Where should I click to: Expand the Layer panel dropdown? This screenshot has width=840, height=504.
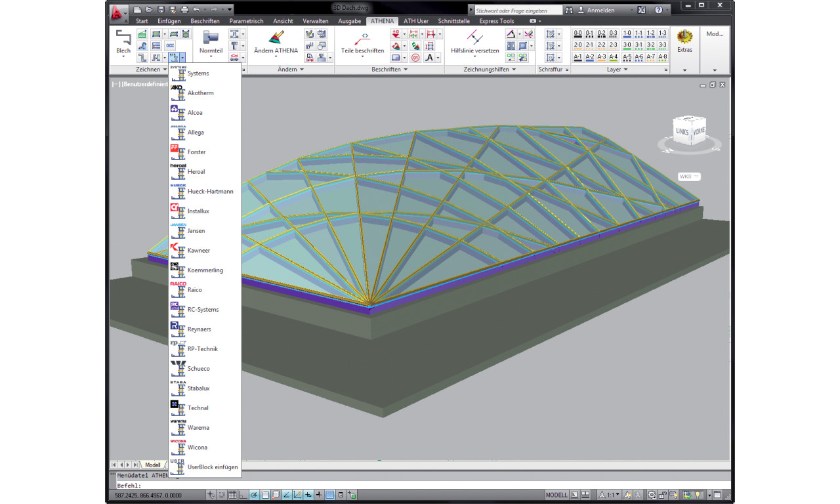coord(617,69)
